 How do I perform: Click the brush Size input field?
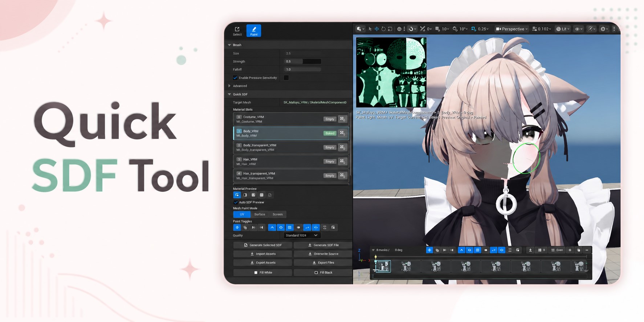click(302, 53)
